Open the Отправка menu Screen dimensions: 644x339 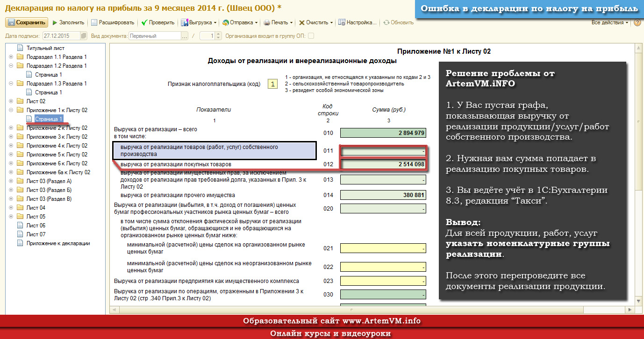click(240, 22)
